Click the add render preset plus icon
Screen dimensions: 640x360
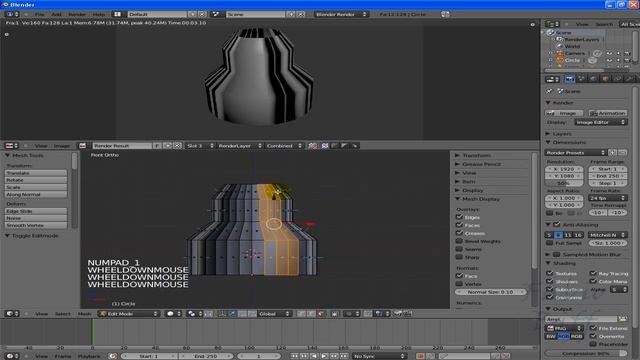[x=612, y=152]
